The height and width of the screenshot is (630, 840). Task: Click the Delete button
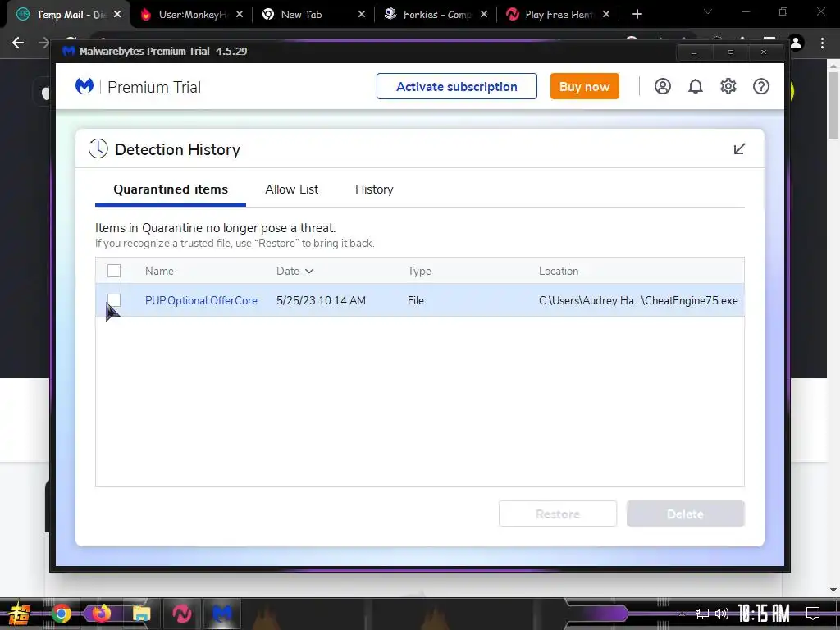(x=685, y=514)
